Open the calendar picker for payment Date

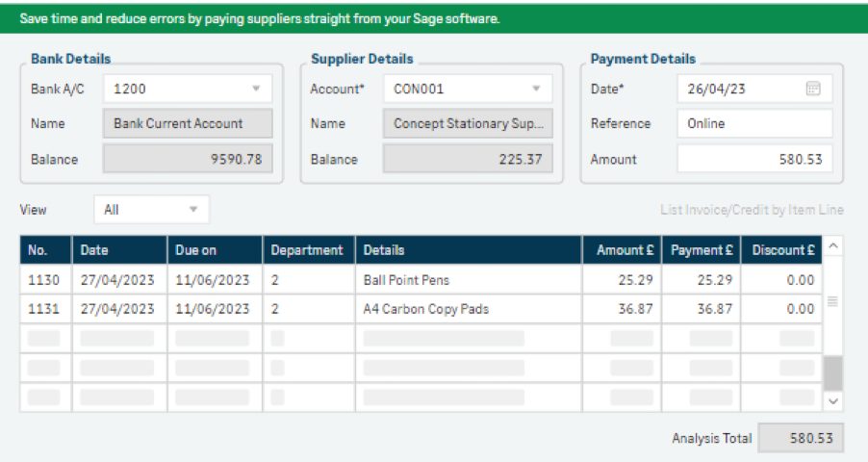click(812, 89)
